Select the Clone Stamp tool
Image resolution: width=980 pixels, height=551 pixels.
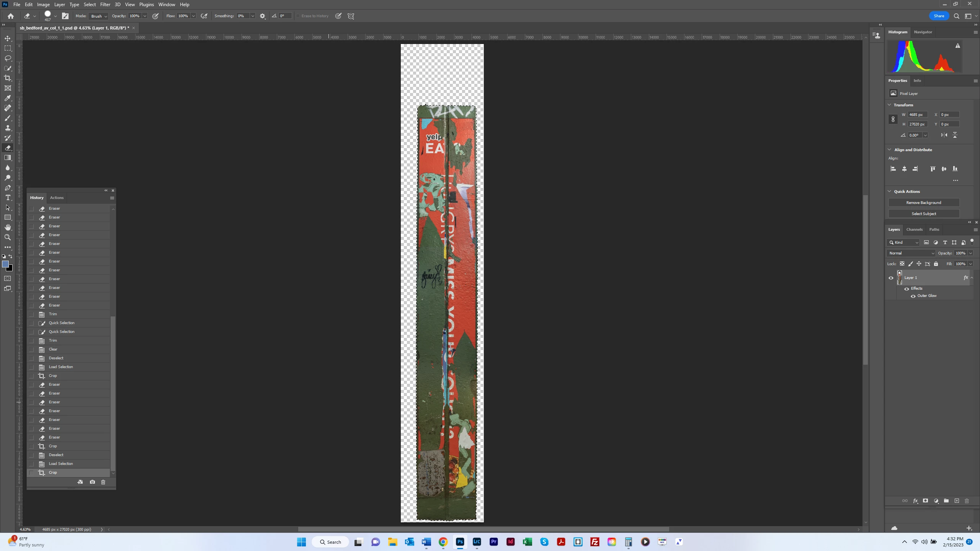[8, 128]
